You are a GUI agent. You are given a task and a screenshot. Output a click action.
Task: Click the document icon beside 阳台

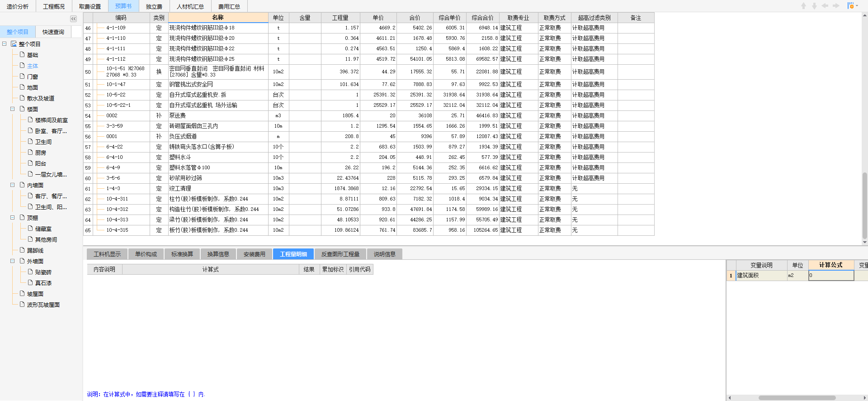click(x=30, y=163)
